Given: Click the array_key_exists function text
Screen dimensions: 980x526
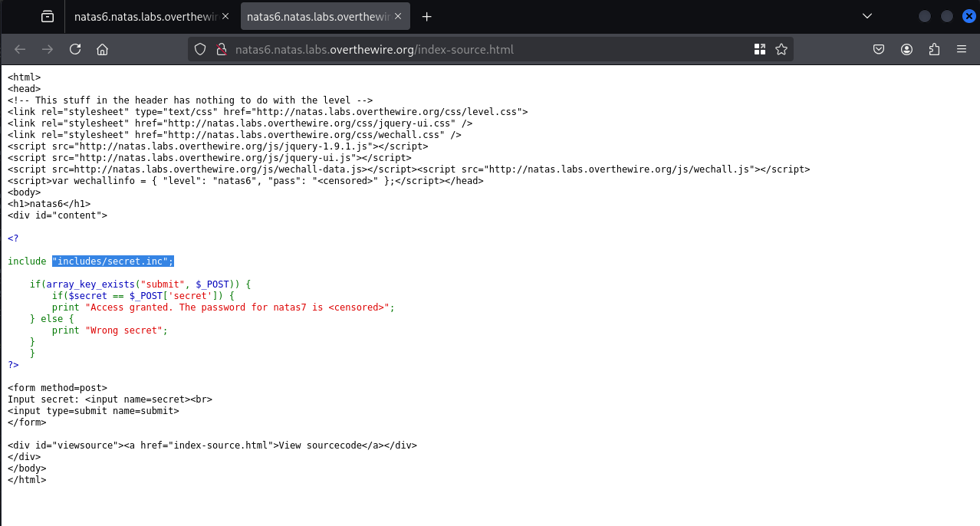Looking at the screenshot, I should (x=90, y=284).
